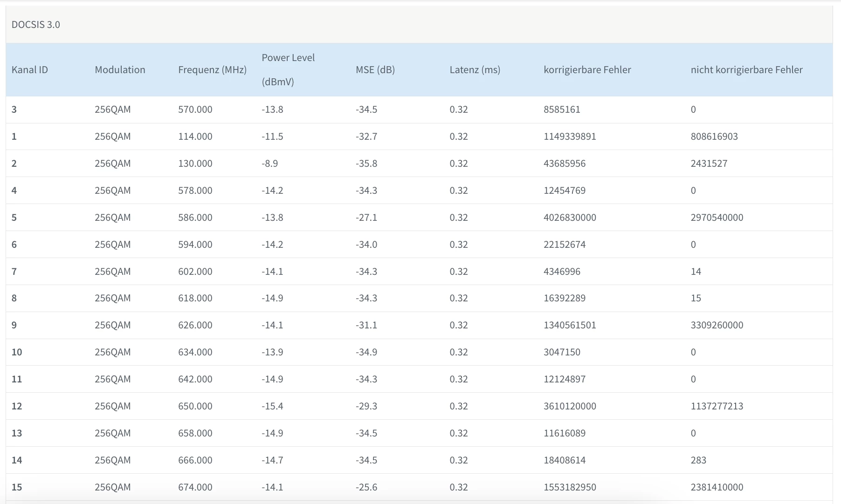Image resolution: width=841 pixels, height=504 pixels.
Task: Click the 626.000 frequency cell
Action: point(195,325)
